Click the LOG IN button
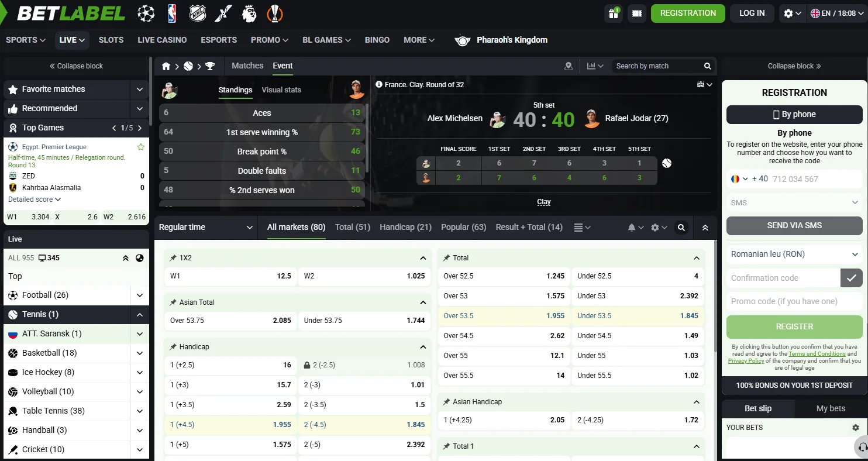The height and width of the screenshot is (461, 868). (752, 13)
